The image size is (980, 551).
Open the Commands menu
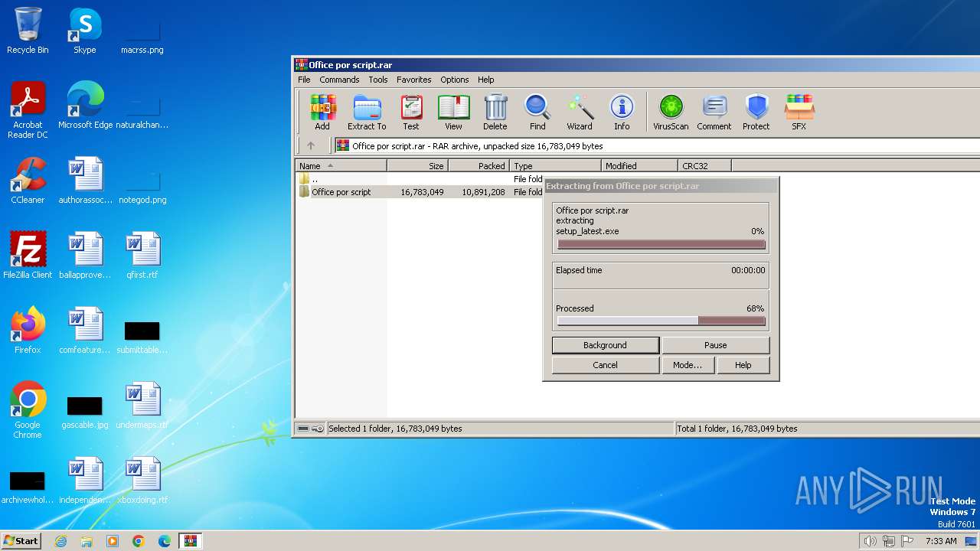tap(339, 80)
